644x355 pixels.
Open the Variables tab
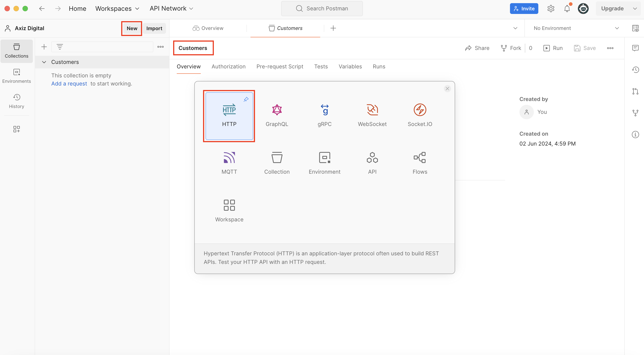[x=350, y=67]
